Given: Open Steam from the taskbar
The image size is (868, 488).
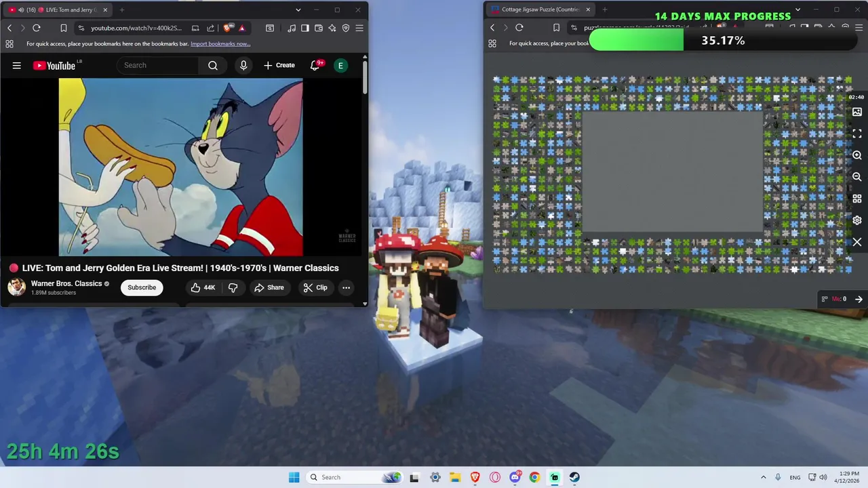Looking at the screenshot, I should click(x=574, y=477).
